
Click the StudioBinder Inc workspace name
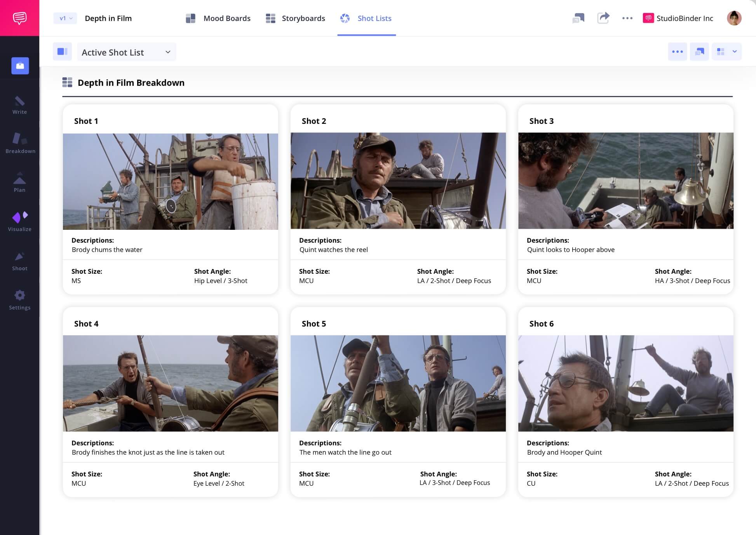[x=684, y=18]
